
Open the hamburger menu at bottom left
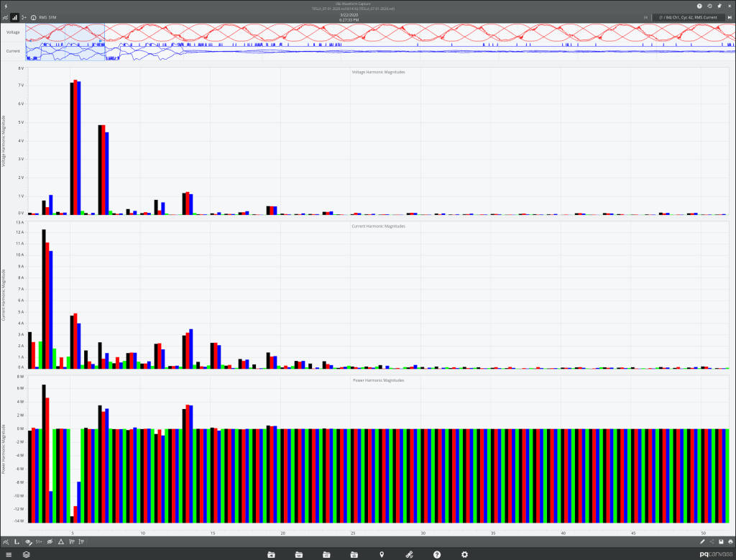coord(7,554)
